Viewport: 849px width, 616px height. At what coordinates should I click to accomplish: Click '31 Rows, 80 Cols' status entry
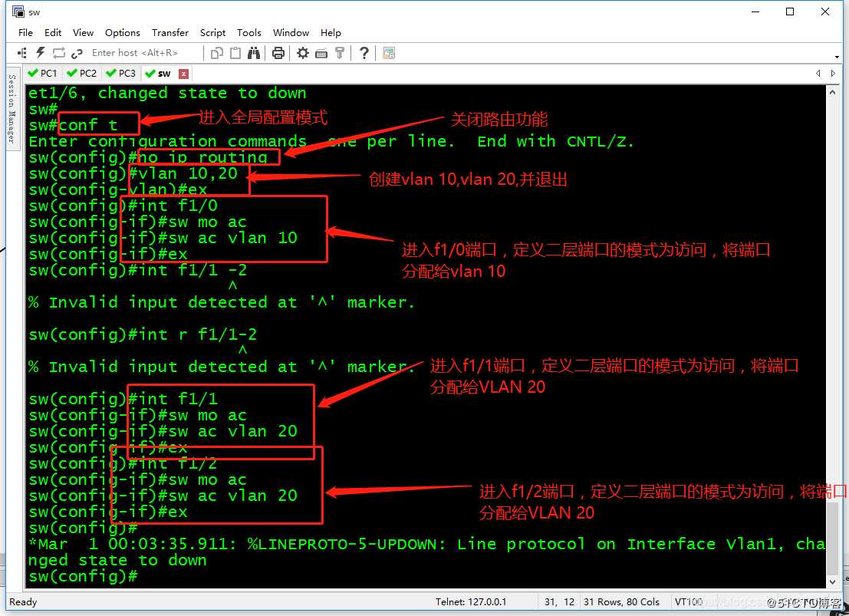click(x=621, y=601)
